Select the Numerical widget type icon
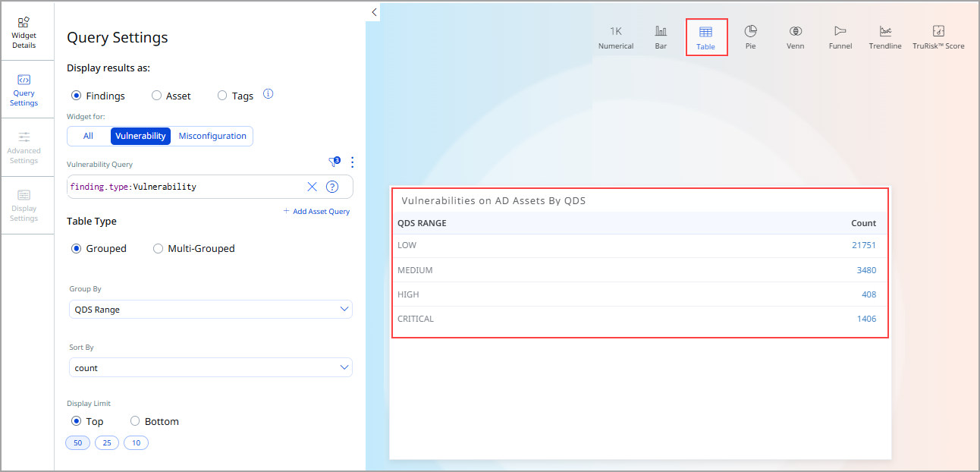 (616, 32)
